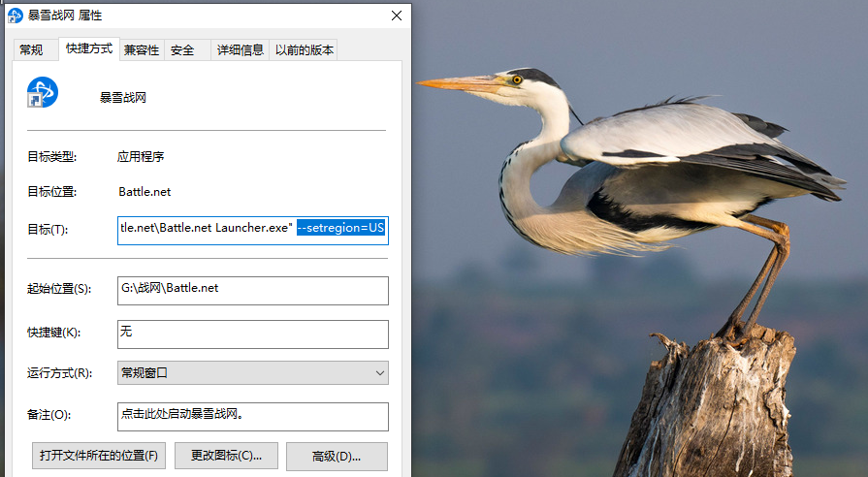This screenshot has width=868, height=477.
Task: Open the 以前的版本 tab
Action: tap(305, 50)
